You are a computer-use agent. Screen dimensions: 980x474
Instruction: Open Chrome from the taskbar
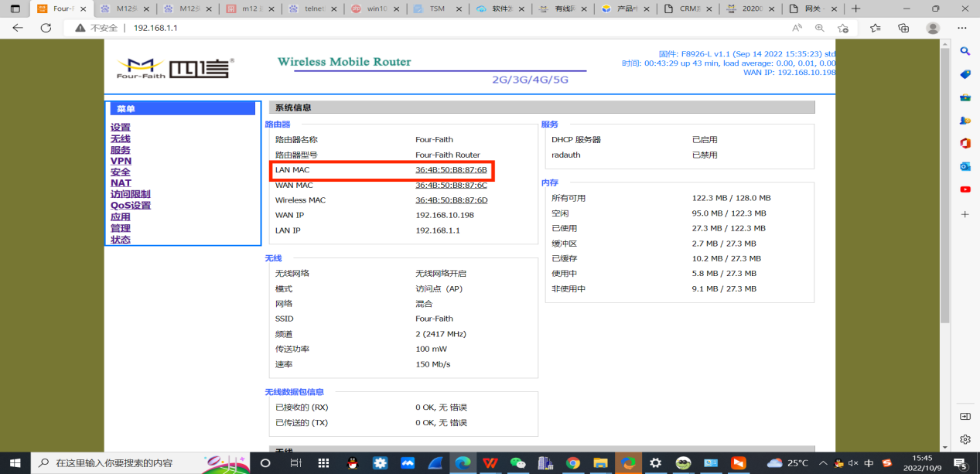(x=572, y=463)
